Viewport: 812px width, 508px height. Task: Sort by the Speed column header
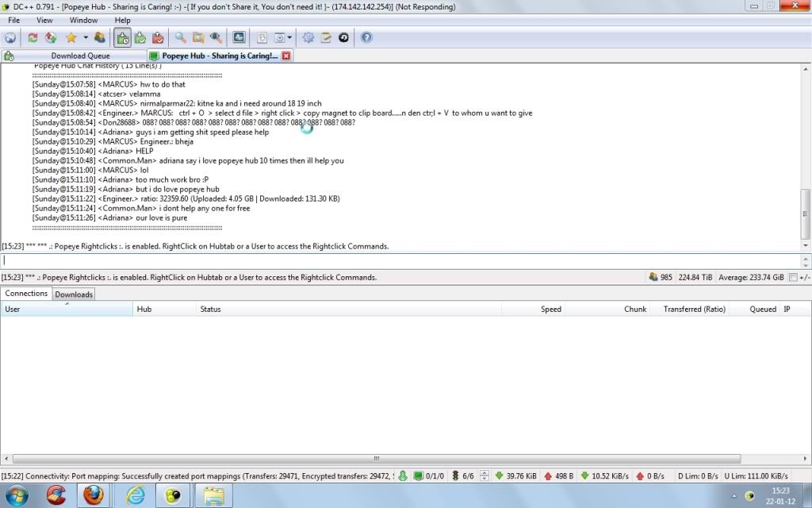coord(534,309)
